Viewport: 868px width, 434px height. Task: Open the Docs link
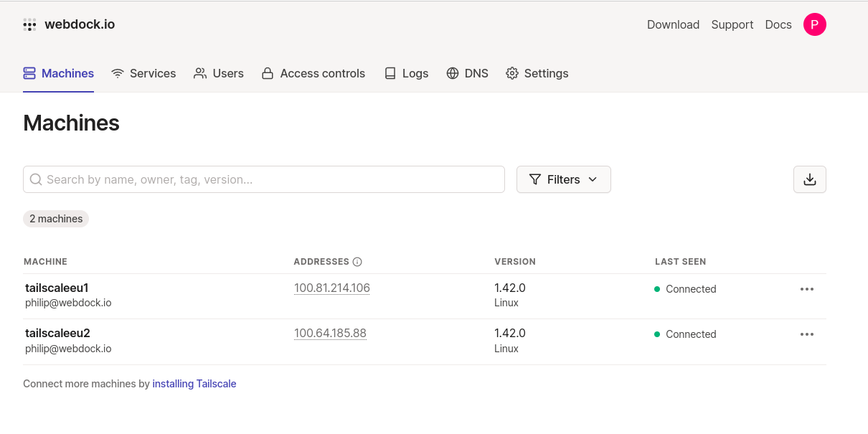(x=778, y=24)
